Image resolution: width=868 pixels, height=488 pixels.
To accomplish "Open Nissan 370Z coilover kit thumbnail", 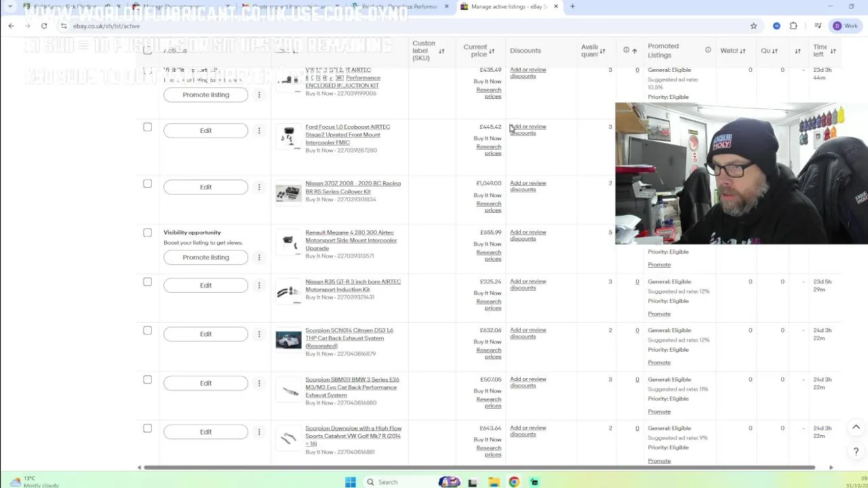I will click(288, 193).
